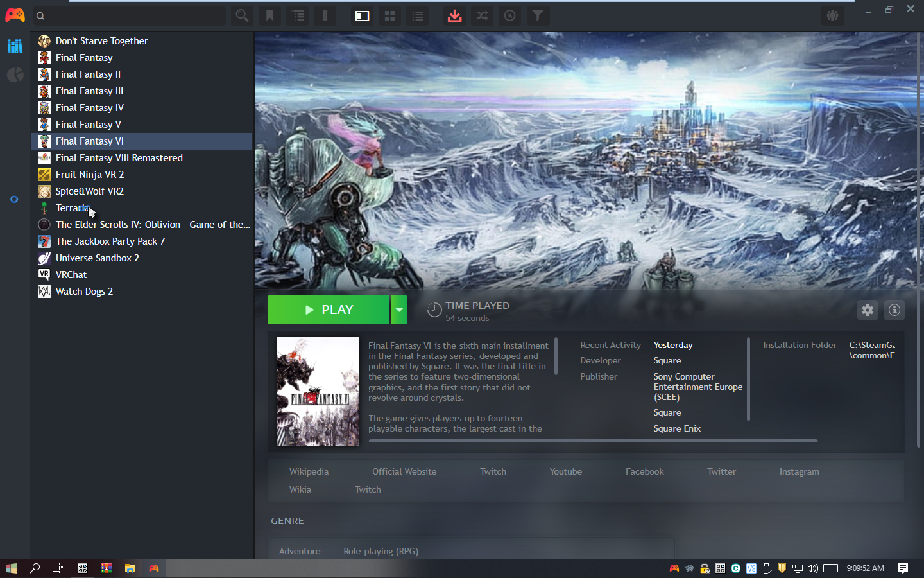Open the Action Center notifications icon

[903, 568]
